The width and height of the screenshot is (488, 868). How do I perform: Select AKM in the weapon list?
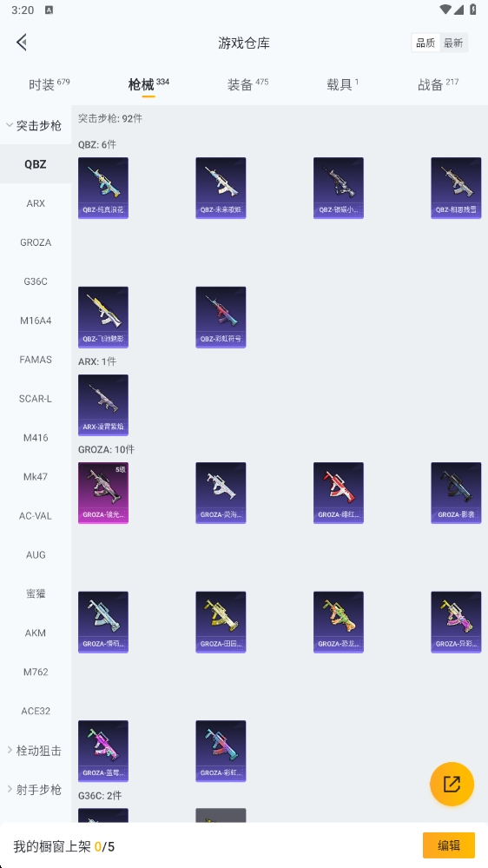click(36, 633)
